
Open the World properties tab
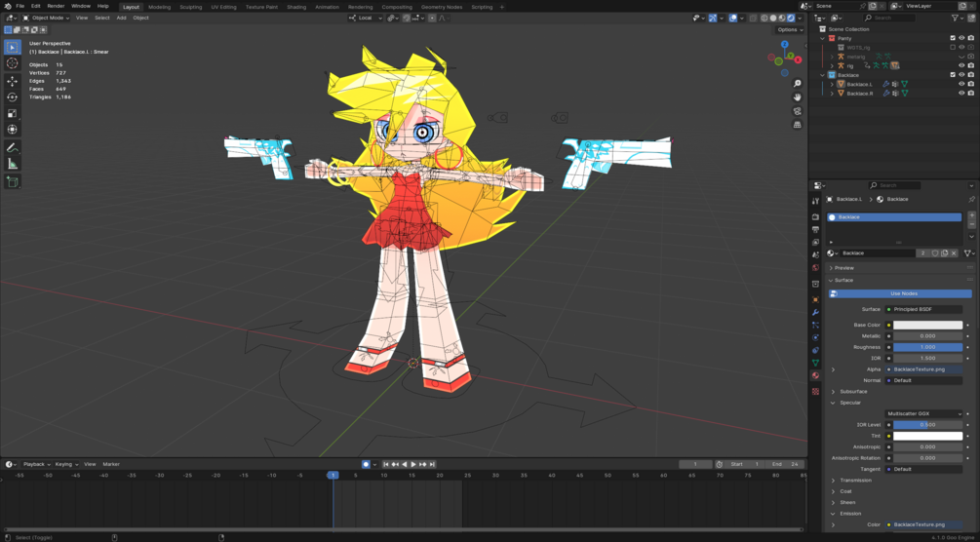[x=815, y=267]
